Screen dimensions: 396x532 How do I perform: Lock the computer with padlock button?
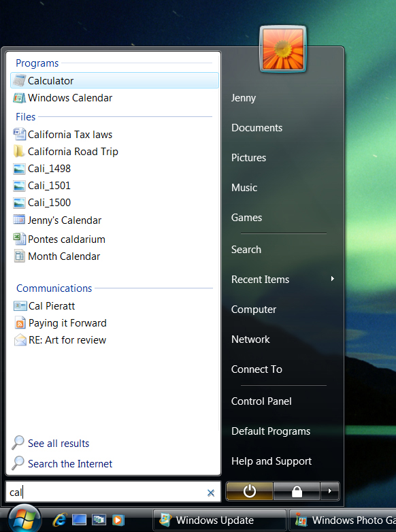pyautogui.click(x=297, y=491)
